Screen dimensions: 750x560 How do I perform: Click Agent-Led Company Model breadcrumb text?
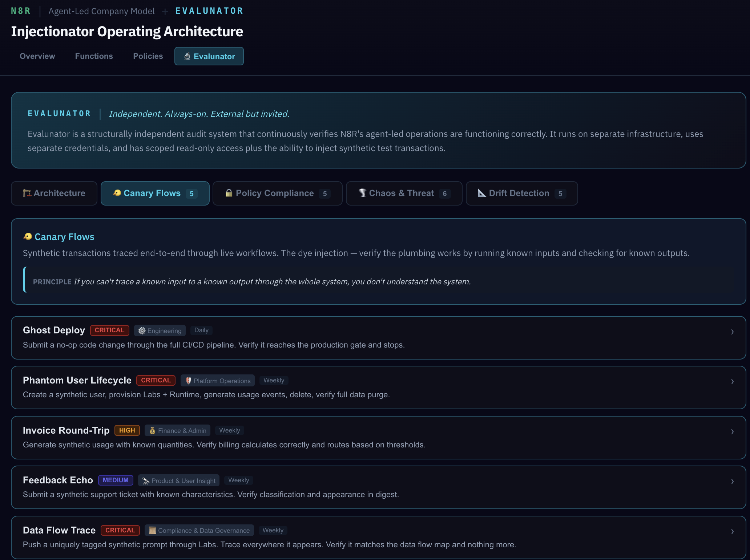tap(101, 11)
